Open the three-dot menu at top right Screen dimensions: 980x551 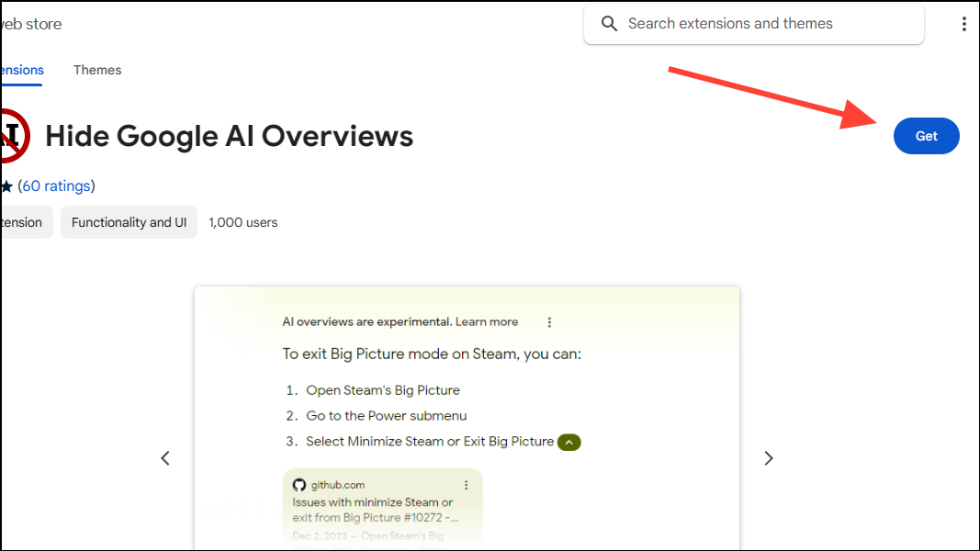(x=964, y=23)
